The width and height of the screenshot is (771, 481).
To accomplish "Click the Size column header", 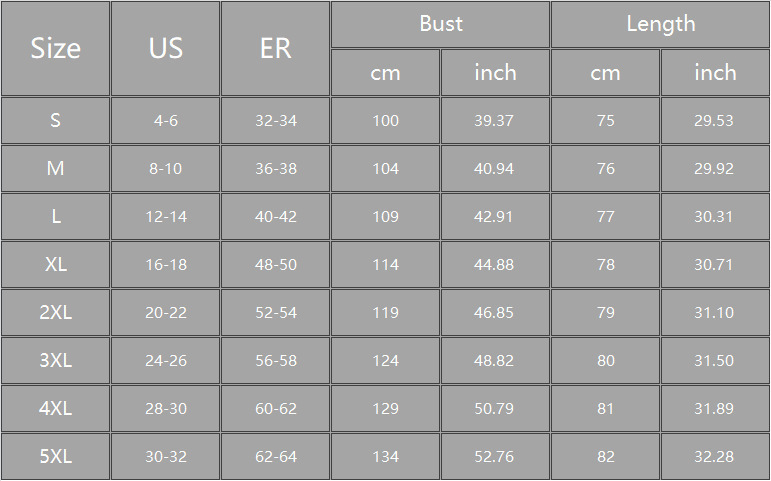I will (55, 48).
